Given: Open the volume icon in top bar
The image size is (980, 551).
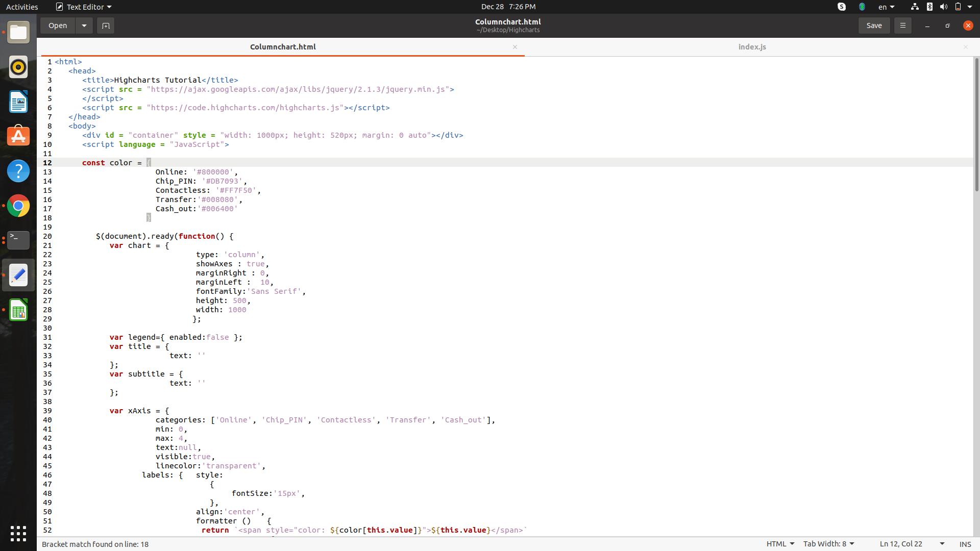Looking at the screenshot, I should 944,7.
